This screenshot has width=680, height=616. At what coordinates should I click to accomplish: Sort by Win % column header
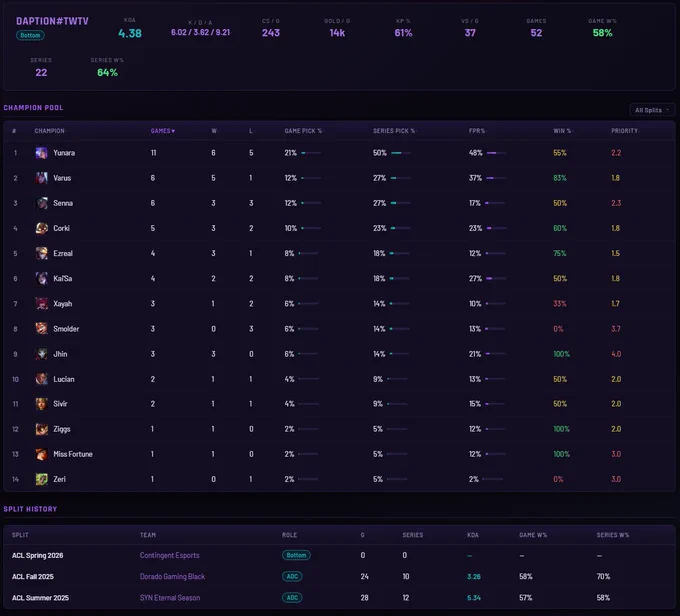[562, 131]
